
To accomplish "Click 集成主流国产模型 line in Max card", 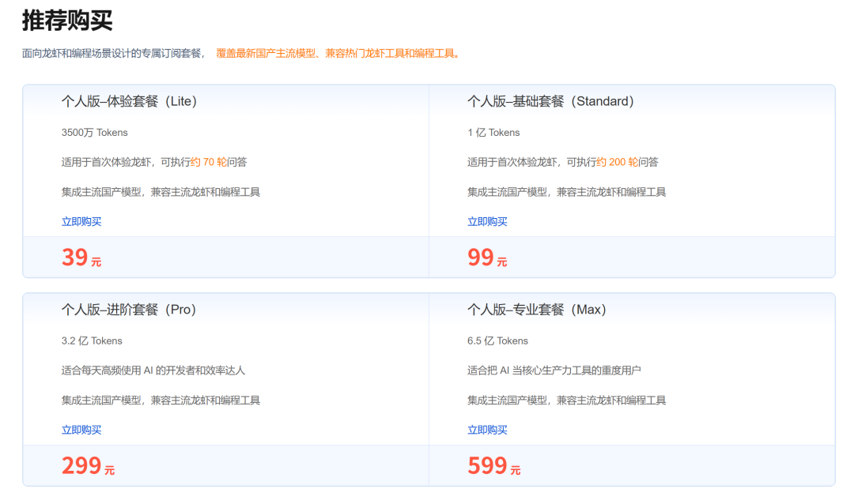I will pyautogui.click(x=566, y=401).
